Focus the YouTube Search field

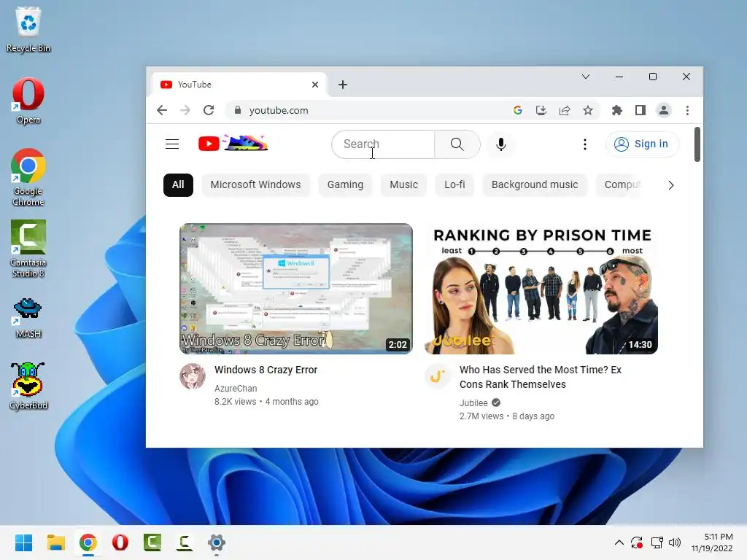click(x=383, y=144)
